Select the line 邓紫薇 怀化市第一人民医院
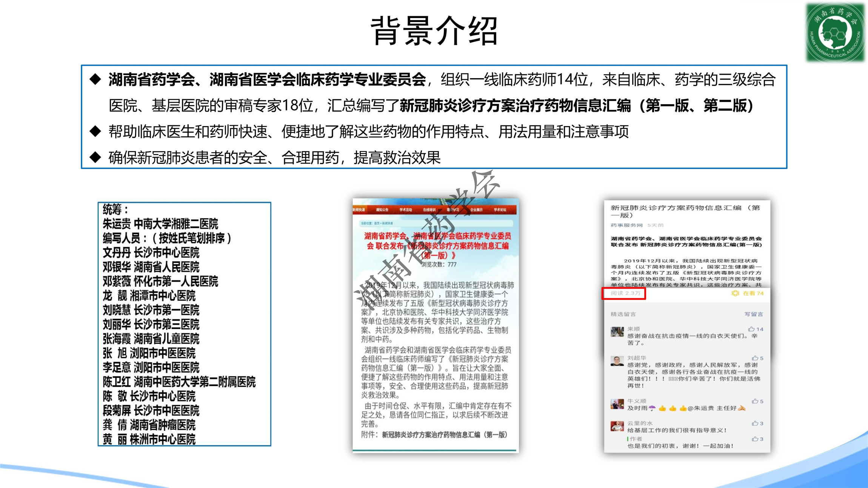The height and width of the screenshot is (488, 868). click(x=160, y=281)
